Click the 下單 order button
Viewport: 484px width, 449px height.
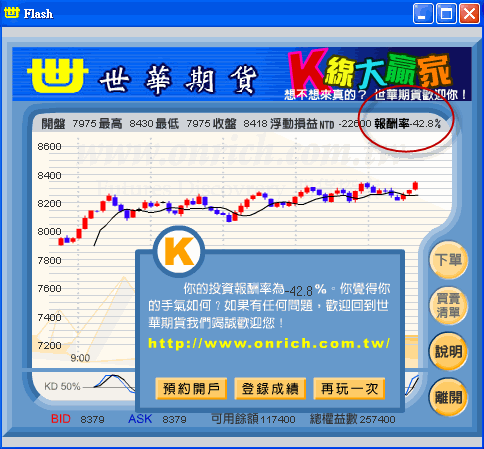pos(448,260)
